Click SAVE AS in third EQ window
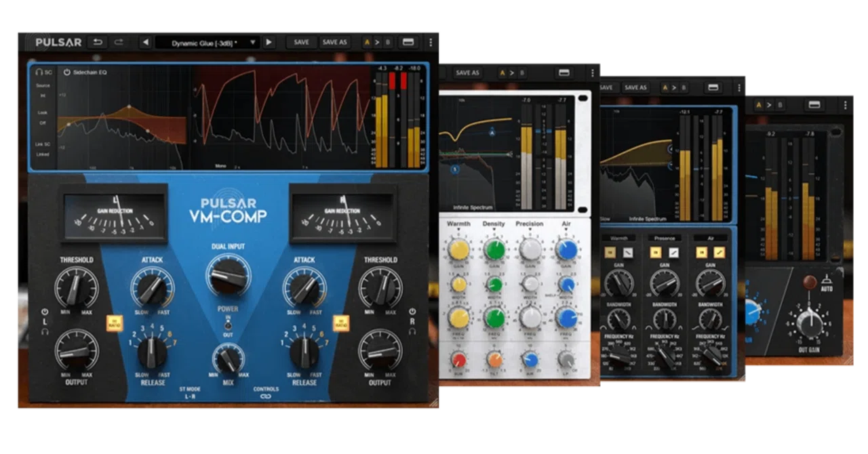Viewport: 868px width, 454px height. pyautogui.click(x=635, y=87)
